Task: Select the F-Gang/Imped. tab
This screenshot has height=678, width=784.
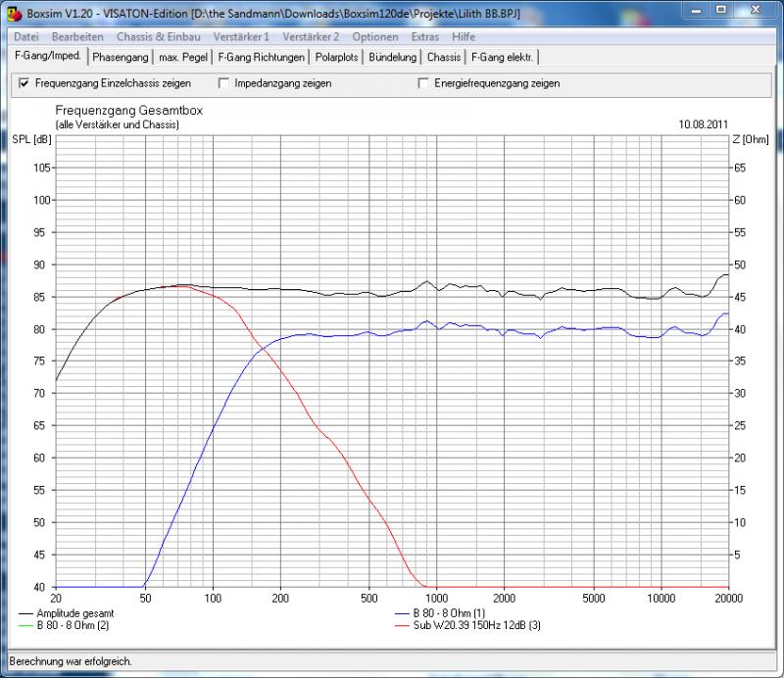Action: point(48,56)
